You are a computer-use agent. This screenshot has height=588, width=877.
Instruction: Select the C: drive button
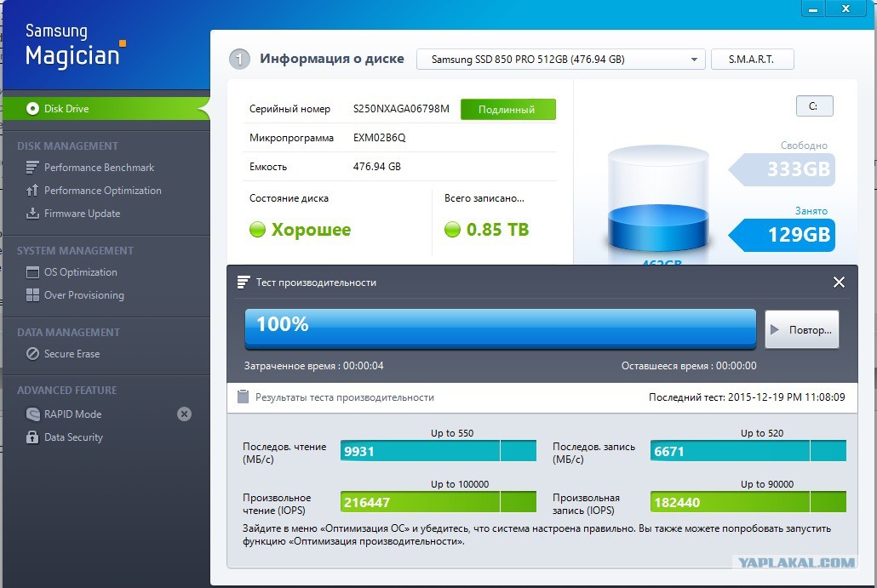[814, 106]
